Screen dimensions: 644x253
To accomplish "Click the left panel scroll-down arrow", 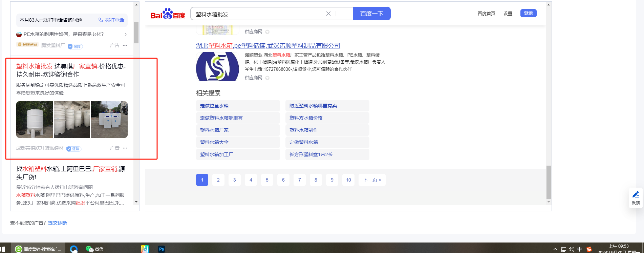I will pos(136,202).
